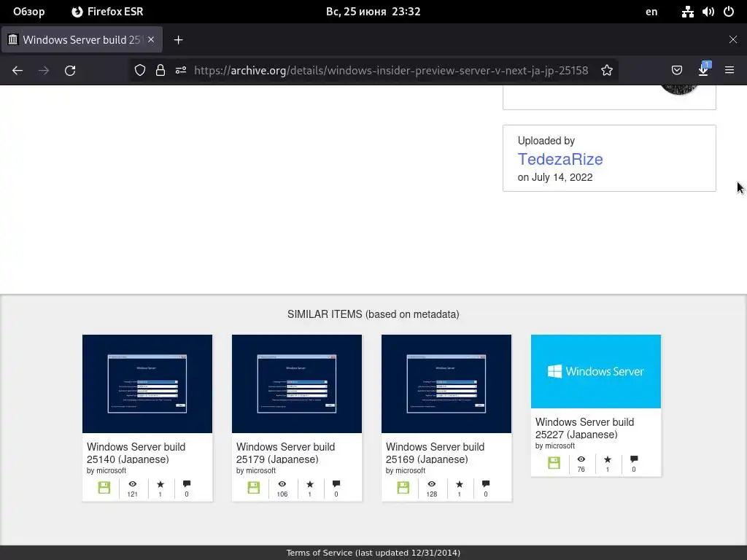Screen dimensions: 747x560
Task: Open the Обзор activities overview
Action: click(29, 12)
